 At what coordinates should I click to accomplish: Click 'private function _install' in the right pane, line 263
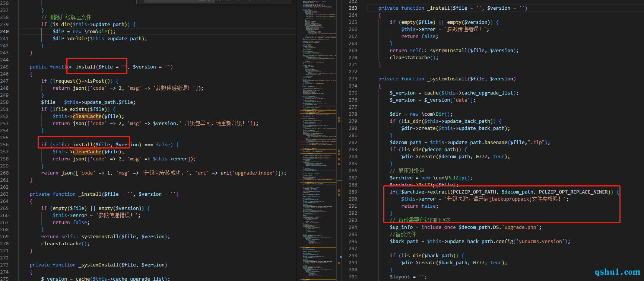tap(453, 8)
